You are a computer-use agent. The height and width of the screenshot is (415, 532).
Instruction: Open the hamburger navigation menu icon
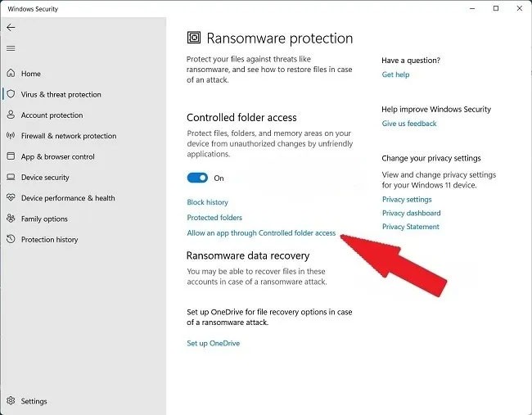pyautogui.click(x=11, y=48)
